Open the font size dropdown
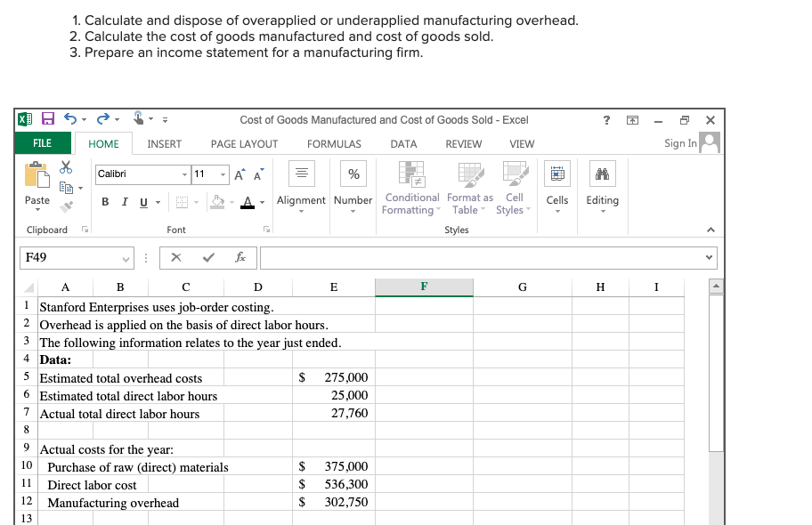 click(223, 174)
